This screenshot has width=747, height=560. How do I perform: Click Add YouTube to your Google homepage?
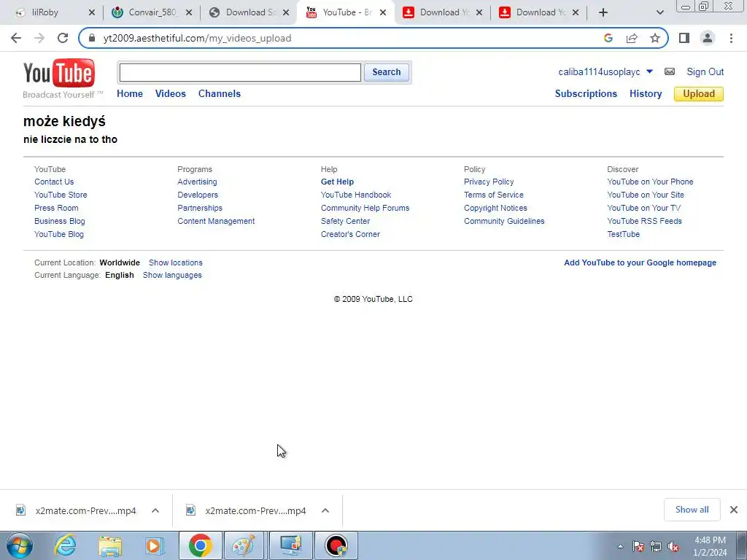pos(640,262)
